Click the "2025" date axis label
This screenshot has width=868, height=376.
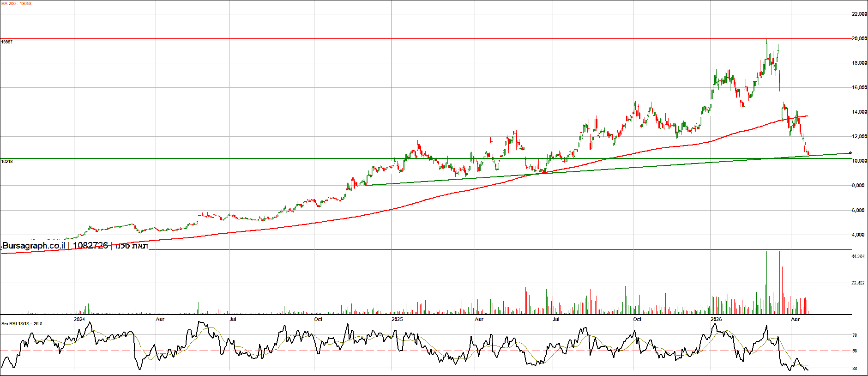397,319
